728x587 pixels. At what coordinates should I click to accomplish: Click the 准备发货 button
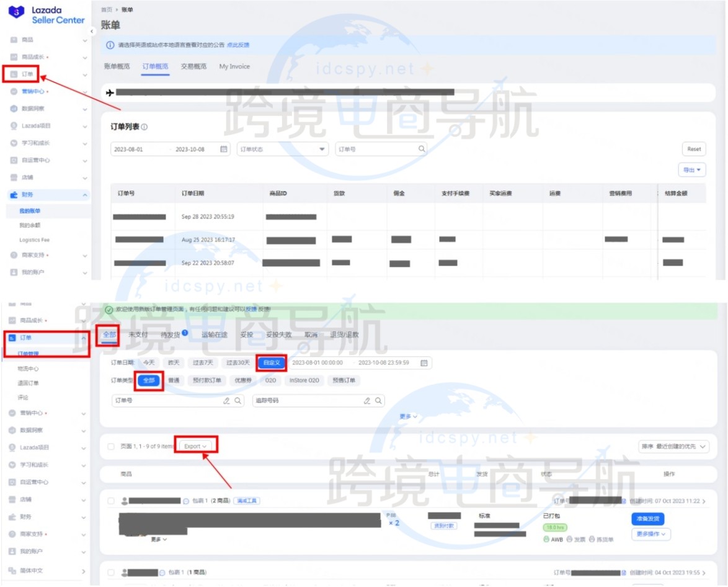[649, 519]
